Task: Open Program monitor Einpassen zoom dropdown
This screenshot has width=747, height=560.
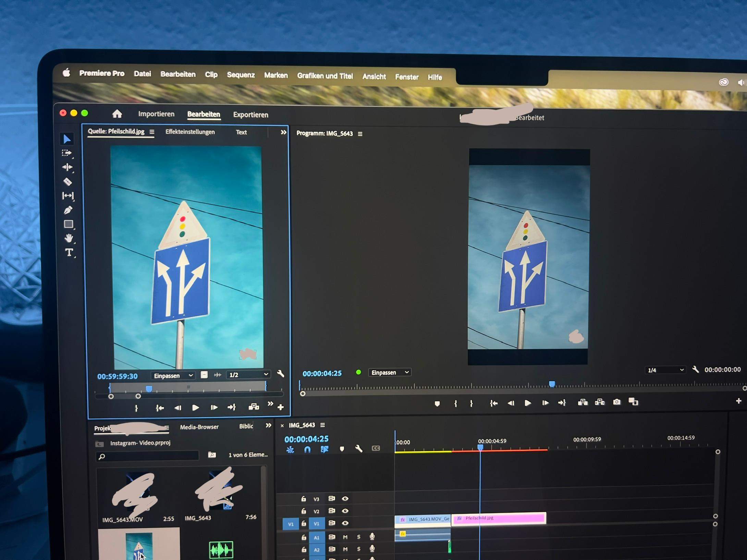Action: pos(390,372)
